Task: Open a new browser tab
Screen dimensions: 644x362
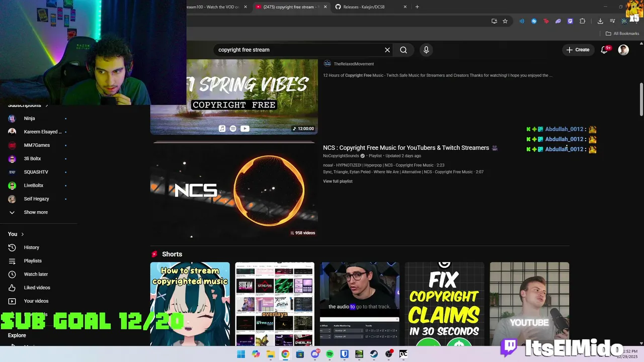Action: click(x=417, y=7)
